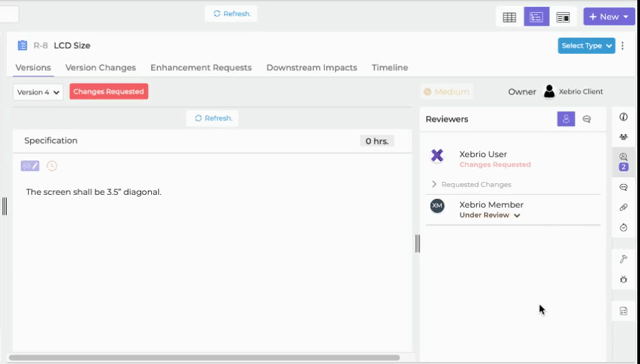Open the Version 4 dropdown
The width and height of the screenshot is (640, 364).
click(38, 92)
